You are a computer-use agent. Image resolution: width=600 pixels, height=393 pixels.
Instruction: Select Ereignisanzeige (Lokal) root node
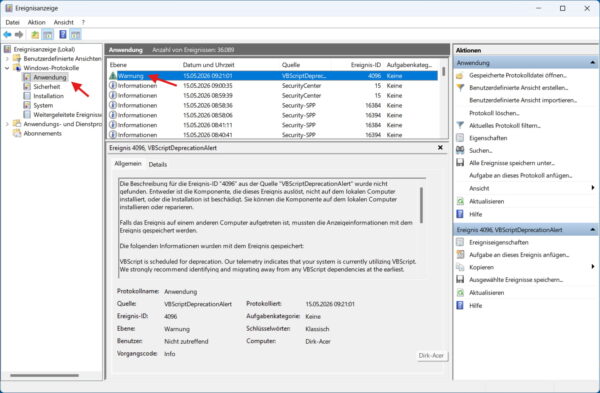coord(44,49)
